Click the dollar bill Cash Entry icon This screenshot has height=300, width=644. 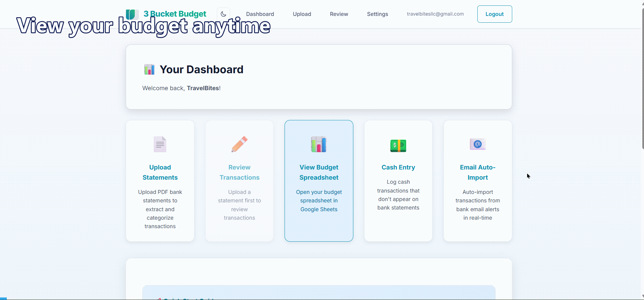click(x=398, y=145)
